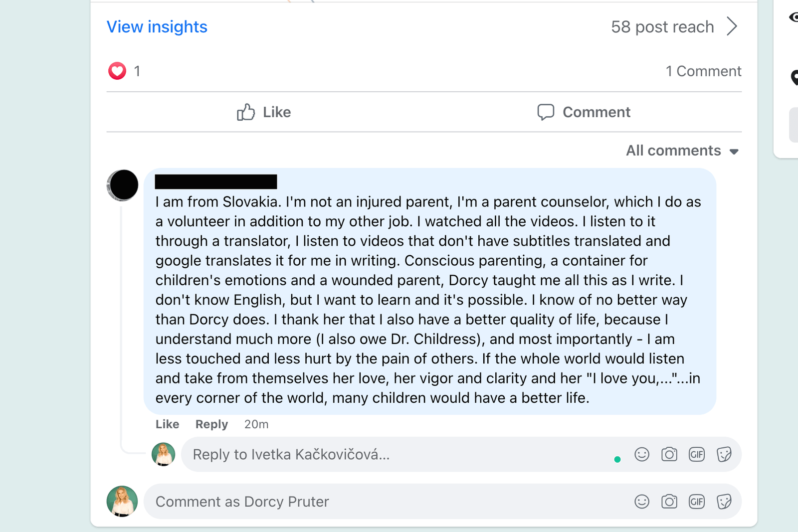Click the emoji icon in the reply box
Viewport: 798px width, 532px height.
pyautogui.click(x=641, y=454)
